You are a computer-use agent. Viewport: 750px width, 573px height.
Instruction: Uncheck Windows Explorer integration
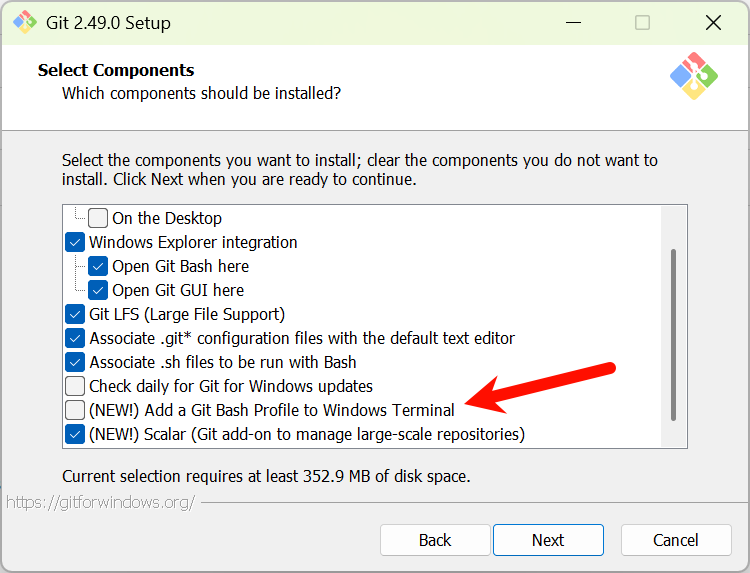75,242
